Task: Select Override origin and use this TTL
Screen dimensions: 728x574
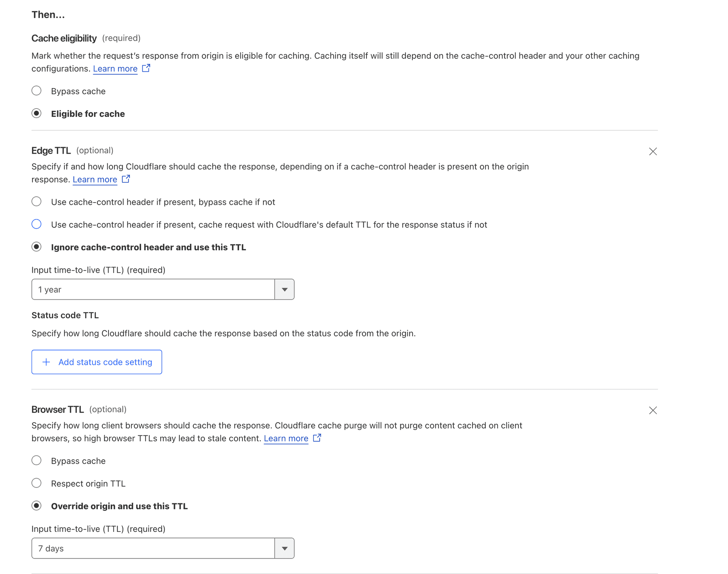Action: point(36,506)
